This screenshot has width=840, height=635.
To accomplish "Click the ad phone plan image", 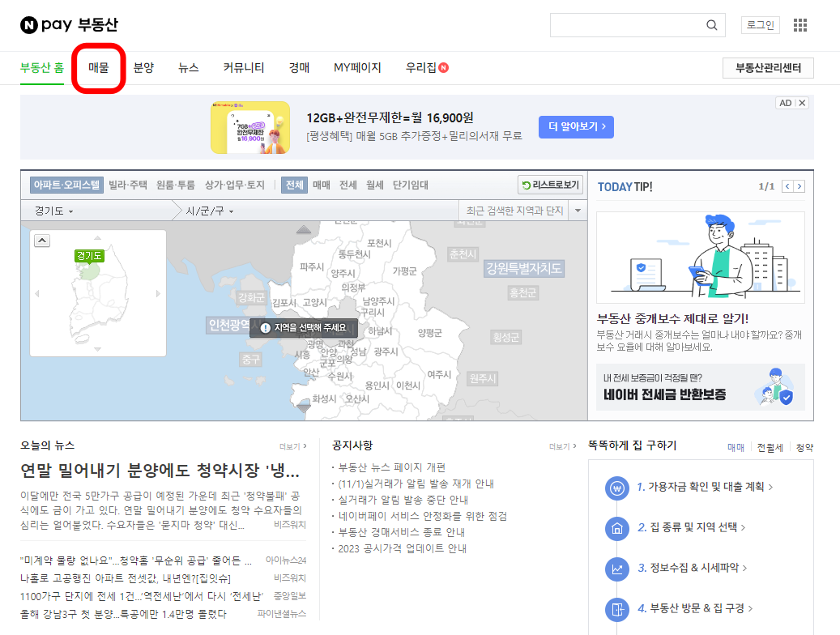I will 250,127.
